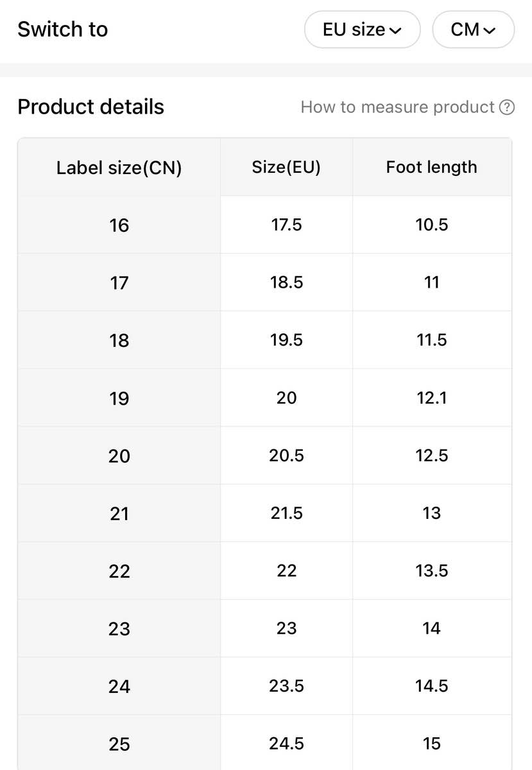This screenshot has width=532, height=770.
Task: Click the Switch to label
Action: (x=62, y=30)
